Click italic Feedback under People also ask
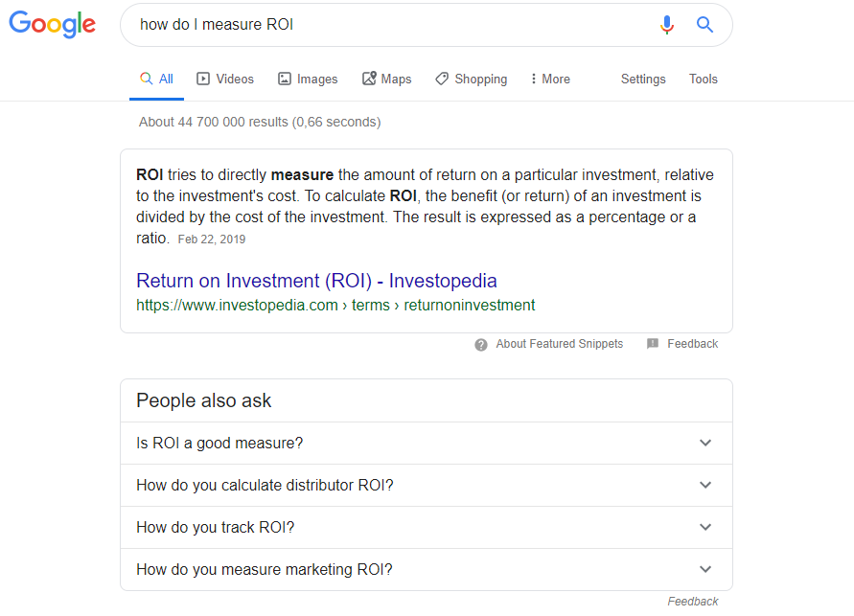Screen dimensions: 854x616 (693, 602)
